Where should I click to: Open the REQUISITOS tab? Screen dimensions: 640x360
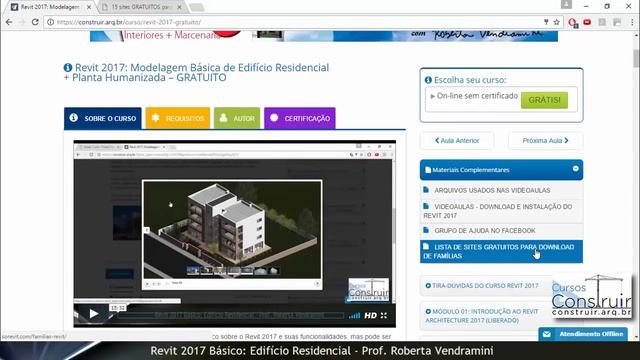(x=178, y=118)
